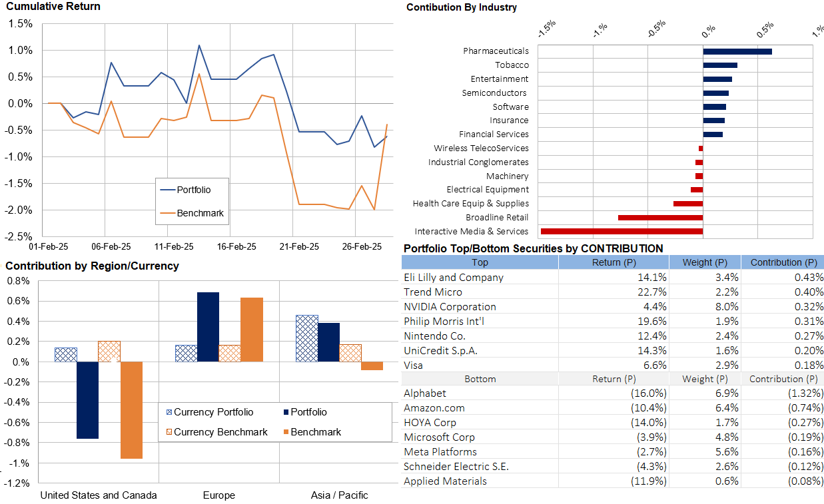This screenshot has height=504, width=824.
Task: Click the Software industry label
Action: pyautogui.click(x=511, y=107)
